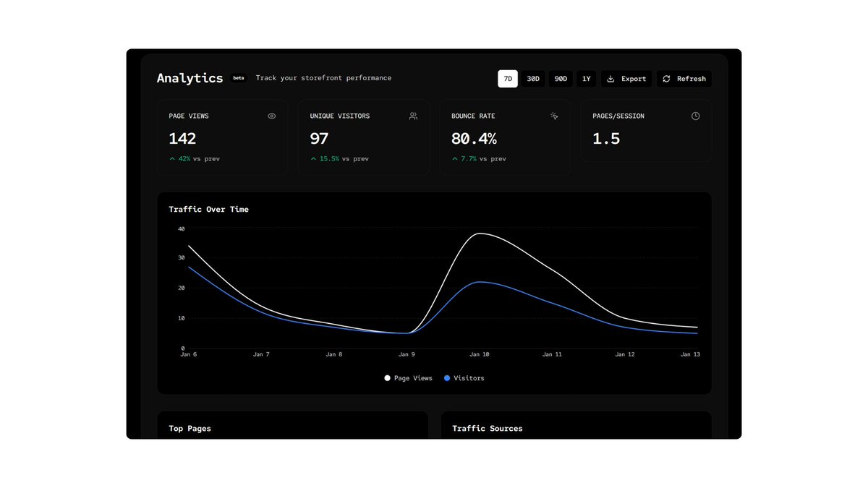Click the beta badge next to Analytics

click(238, 78)
